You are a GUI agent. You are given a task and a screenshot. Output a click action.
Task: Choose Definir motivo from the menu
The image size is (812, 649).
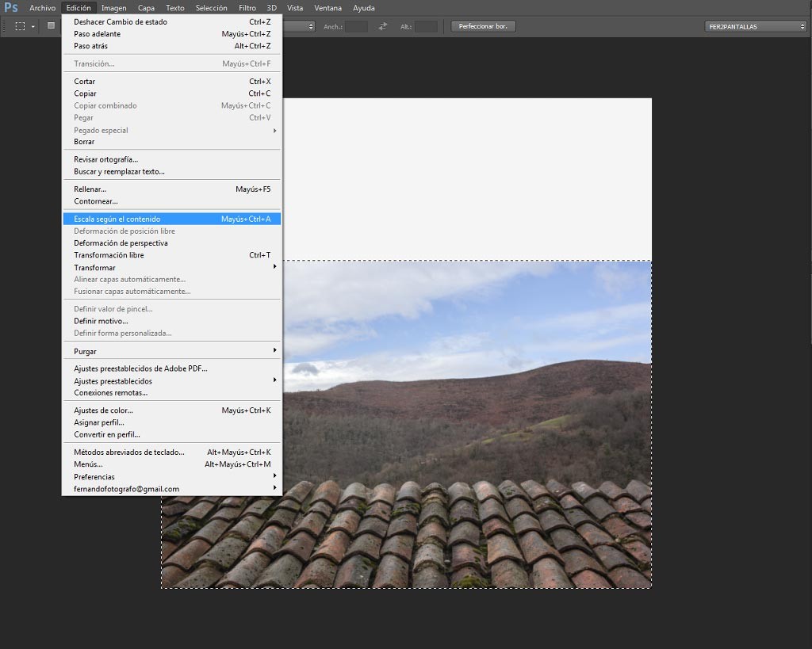pos(172,321)
